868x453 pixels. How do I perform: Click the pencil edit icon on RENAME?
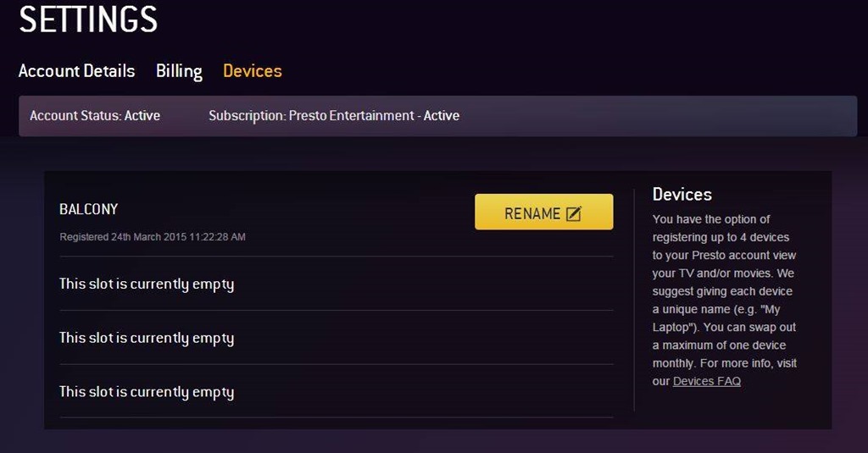pos(574,214)
